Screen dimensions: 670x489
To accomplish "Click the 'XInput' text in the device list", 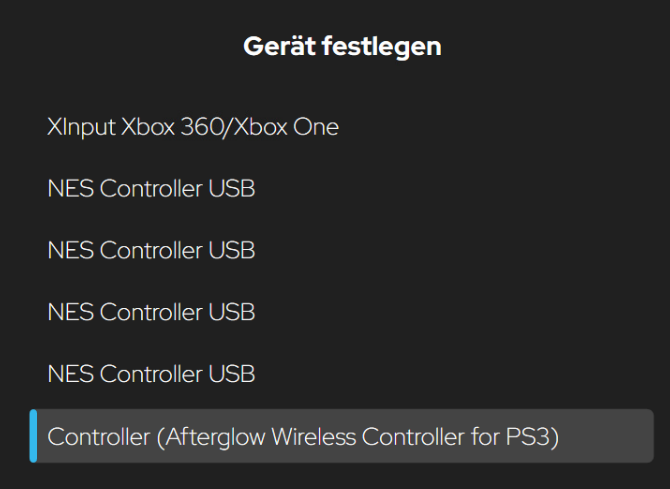I will point(81,127).
